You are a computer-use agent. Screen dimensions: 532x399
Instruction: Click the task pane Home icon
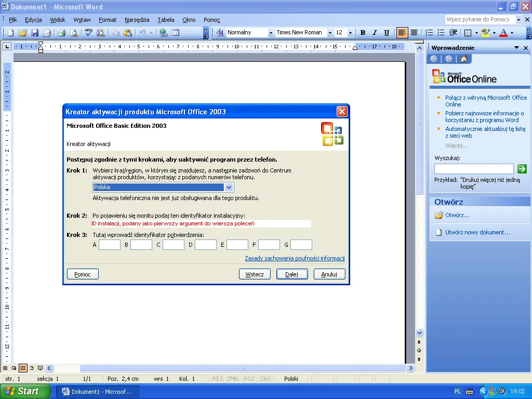tap(464, 59)
